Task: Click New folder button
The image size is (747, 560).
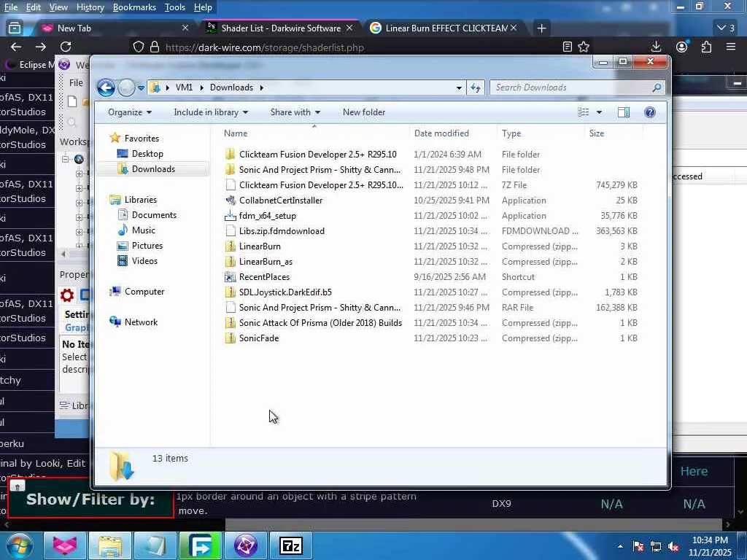Action: [x=364, y=112]
